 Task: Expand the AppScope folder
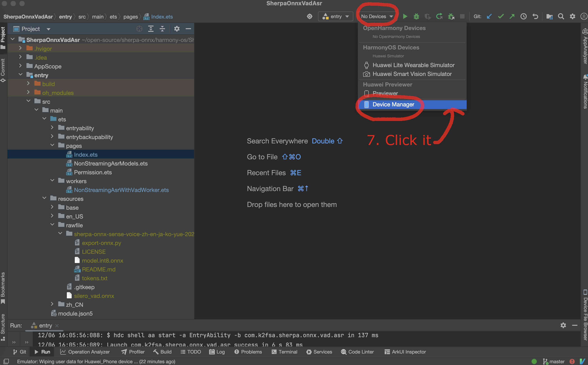21,66
